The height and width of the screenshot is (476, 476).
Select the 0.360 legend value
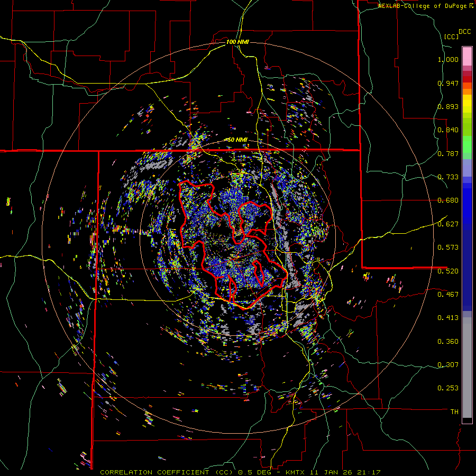pyautogui.click(x=448, y=342)
